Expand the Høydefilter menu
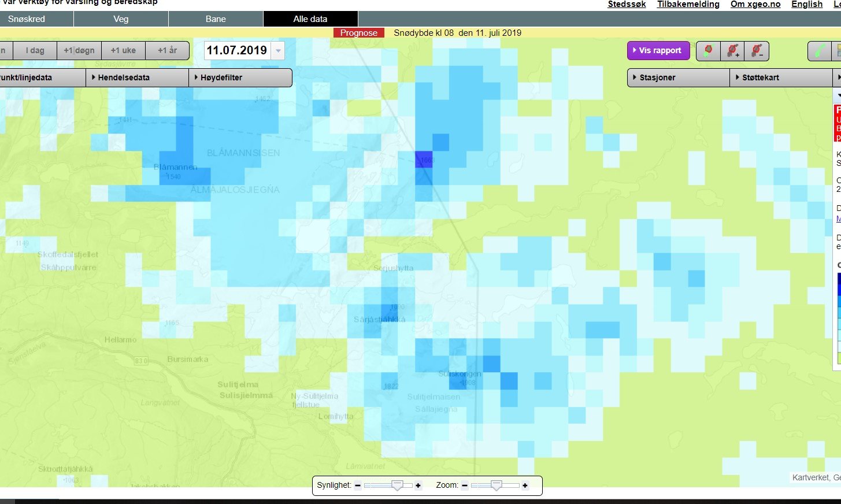This screenshot has height=504, width=841. point(240,77)
